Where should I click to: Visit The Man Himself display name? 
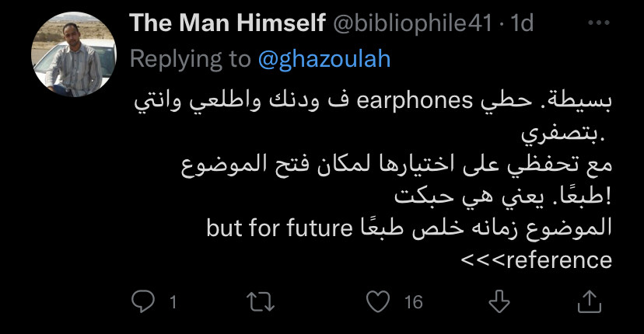coord(228,23)
